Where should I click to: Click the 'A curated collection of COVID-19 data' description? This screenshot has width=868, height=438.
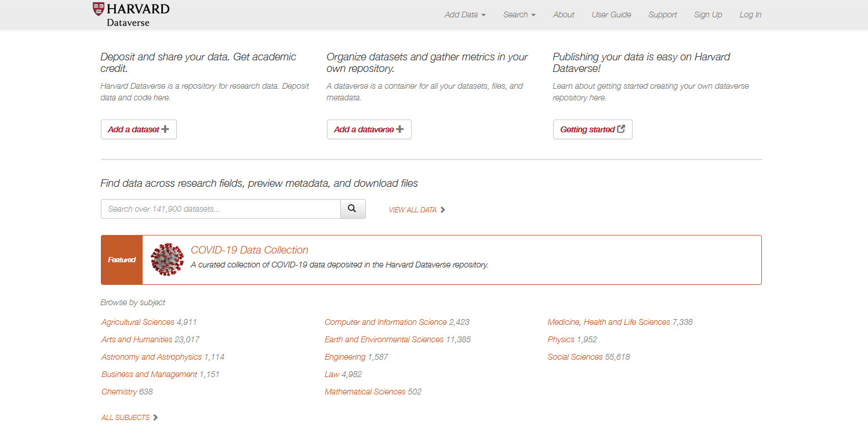340,265
